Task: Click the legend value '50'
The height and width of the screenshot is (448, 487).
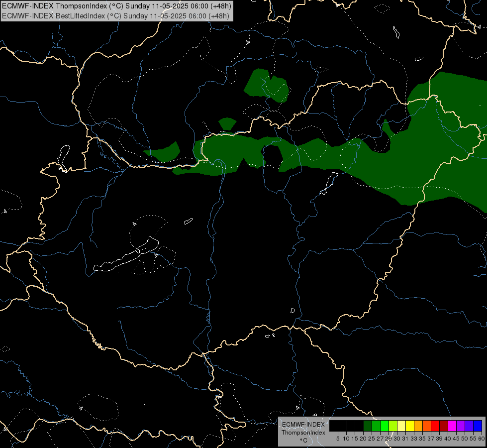Action: (x=464, y=439)
